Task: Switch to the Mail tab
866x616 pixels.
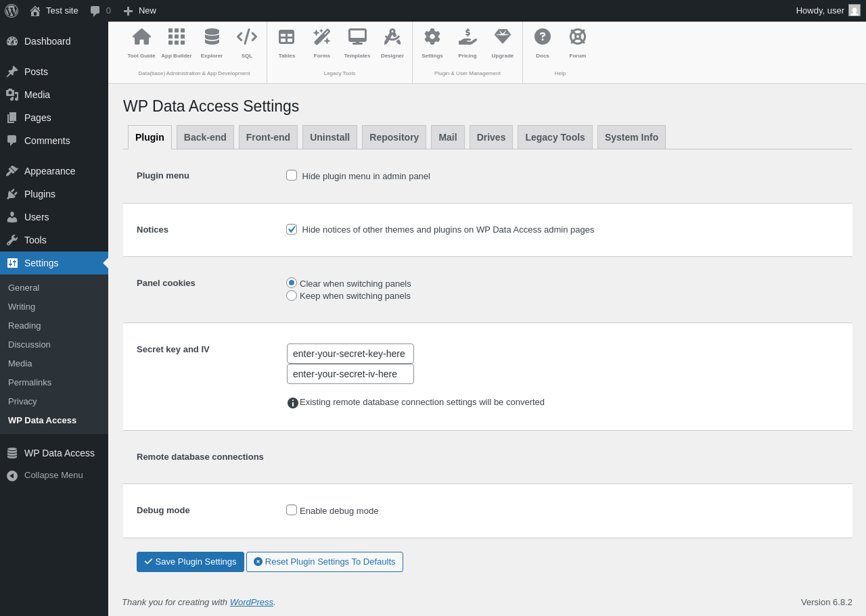Action: [x=448, y=137]
